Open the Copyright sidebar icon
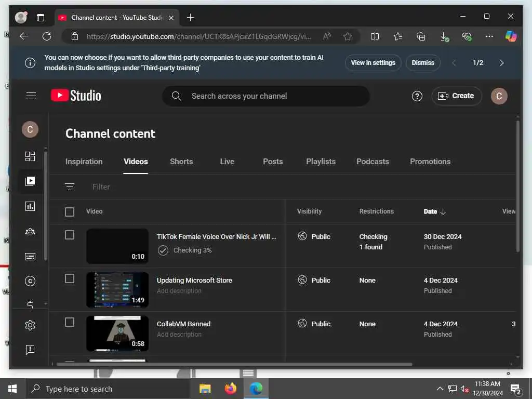The height and width of the screenshot is (399, 532). tap(30, 281)
